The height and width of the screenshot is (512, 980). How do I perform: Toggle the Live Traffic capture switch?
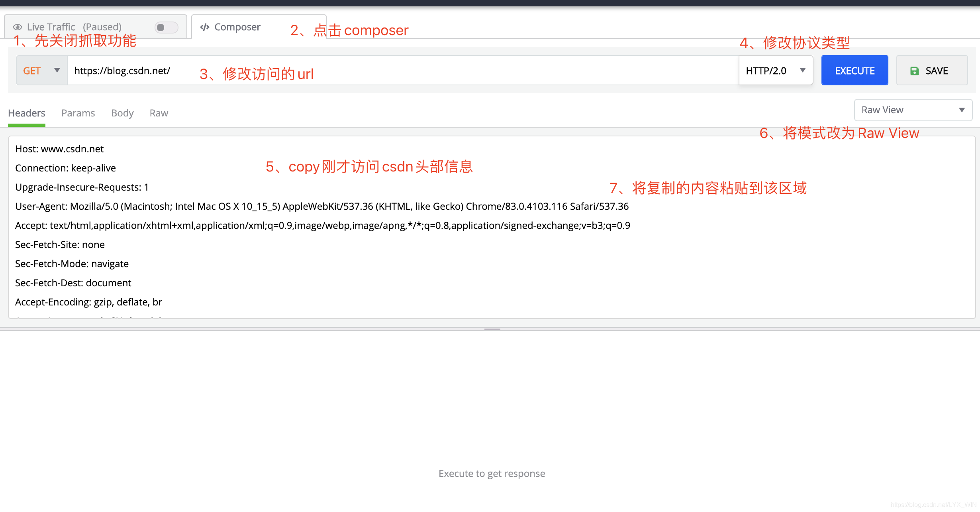coord(166,27)
